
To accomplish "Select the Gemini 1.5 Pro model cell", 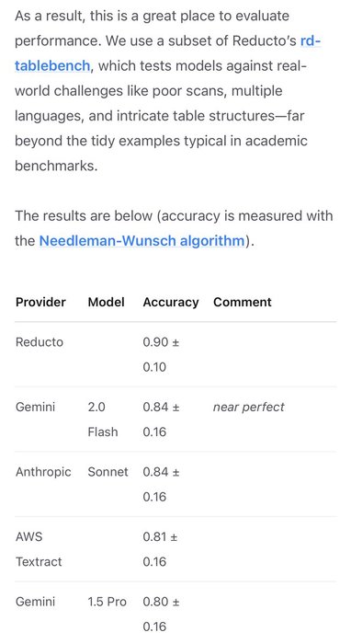I will tap(107, 602).
